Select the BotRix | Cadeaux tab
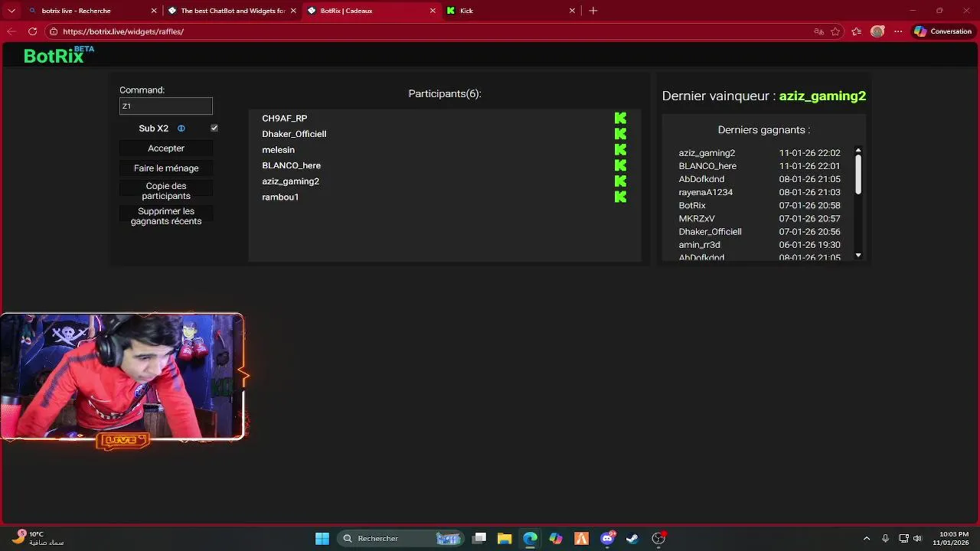980x551 pixels. (371, 11)
